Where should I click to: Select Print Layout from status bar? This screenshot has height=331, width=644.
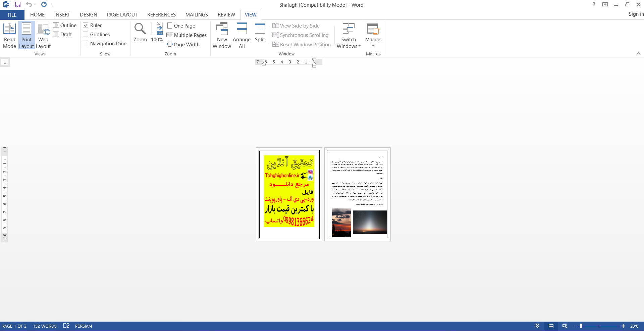pos(551,326)
